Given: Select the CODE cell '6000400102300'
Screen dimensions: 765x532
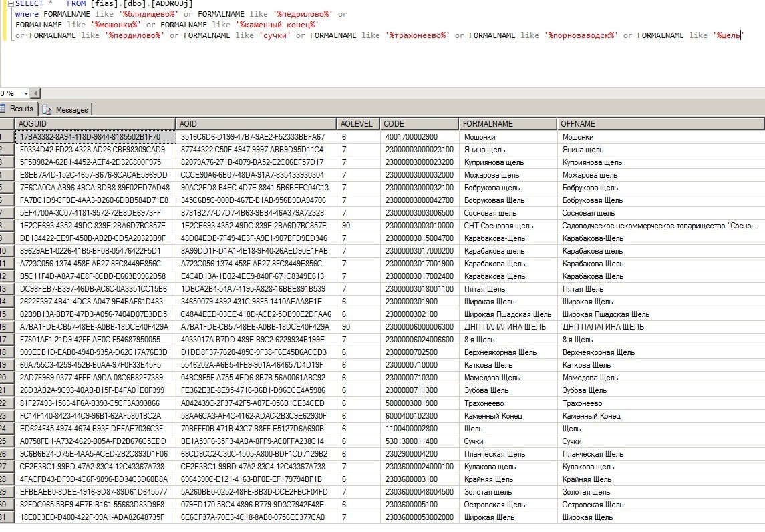Looking at the screenshot, I should [x=420, y=416].
